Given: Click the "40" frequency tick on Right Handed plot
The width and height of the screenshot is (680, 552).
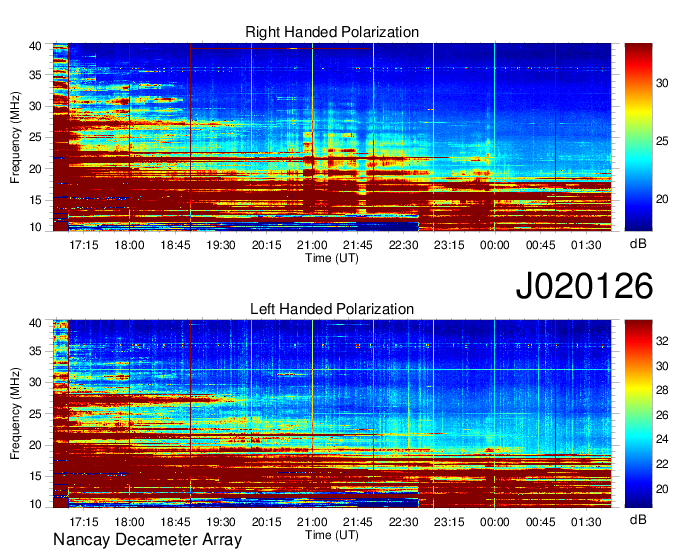Looking at the screenshot, I should click(35, 46).
